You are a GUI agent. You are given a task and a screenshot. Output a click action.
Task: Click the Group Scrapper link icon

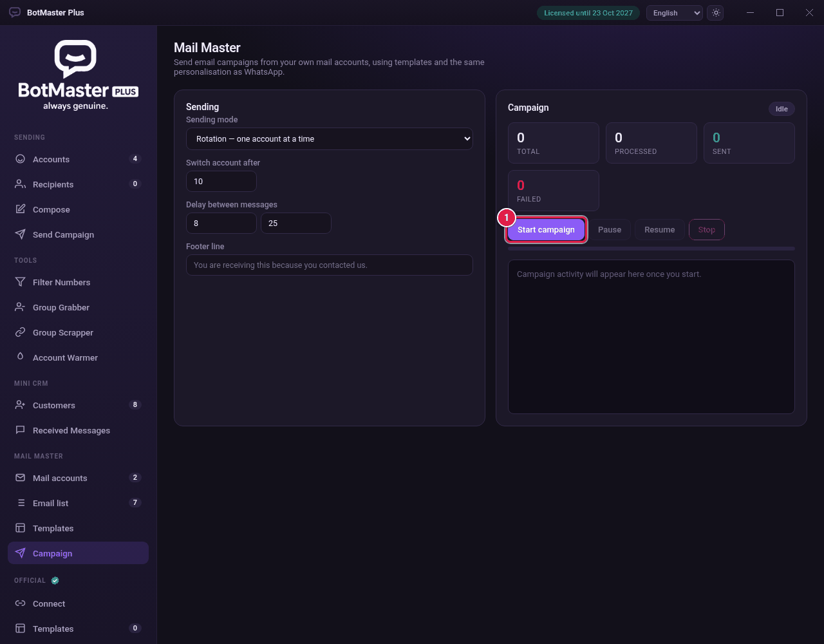coord(21,332)
